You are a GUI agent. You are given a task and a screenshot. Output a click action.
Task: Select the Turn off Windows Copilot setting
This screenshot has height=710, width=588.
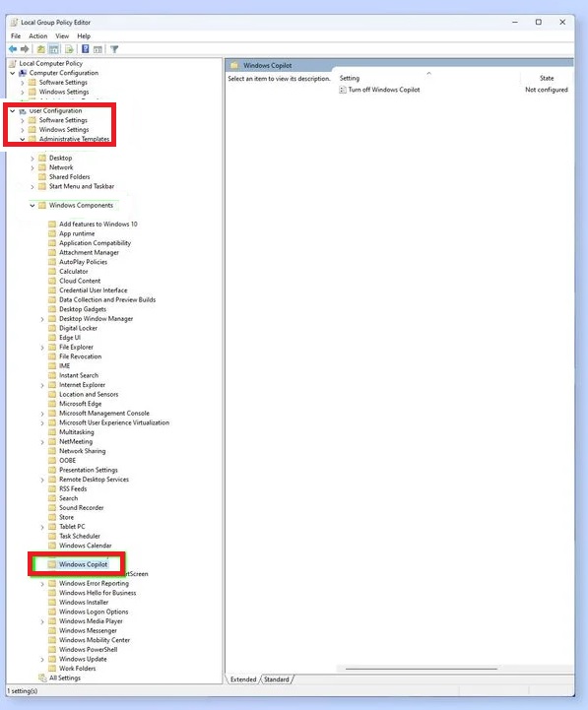point(384,90)
